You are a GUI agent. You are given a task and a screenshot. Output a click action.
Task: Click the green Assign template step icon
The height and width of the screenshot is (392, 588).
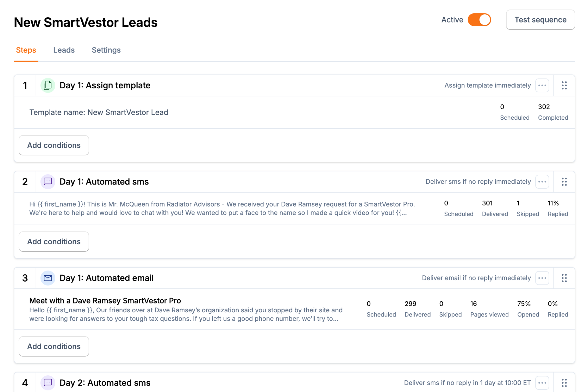click(48, 85)
